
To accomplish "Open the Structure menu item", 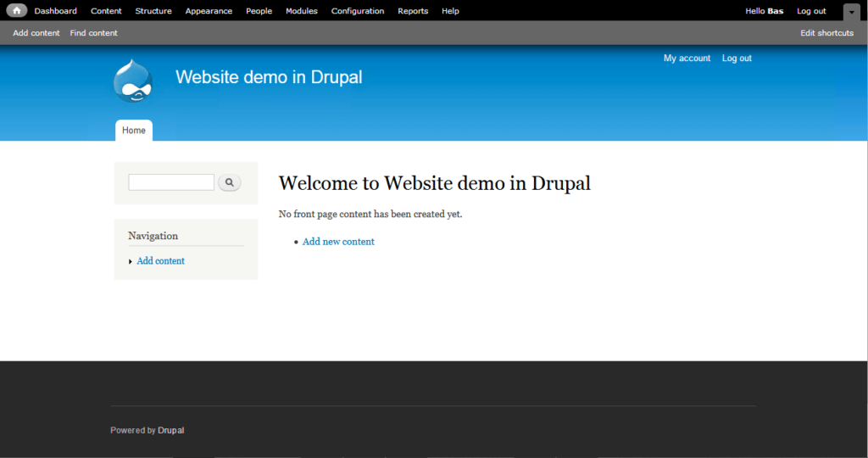I will tap(153, 11).
